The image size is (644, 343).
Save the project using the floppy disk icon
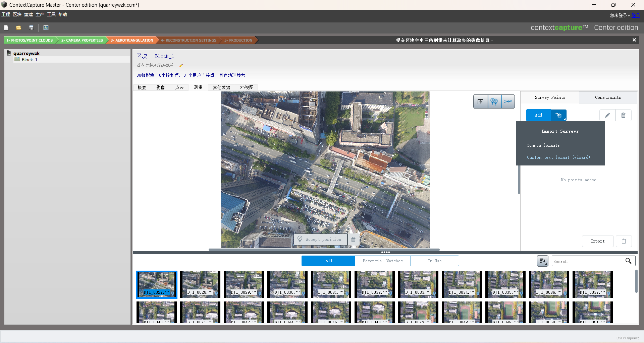(x=31, y=27)
